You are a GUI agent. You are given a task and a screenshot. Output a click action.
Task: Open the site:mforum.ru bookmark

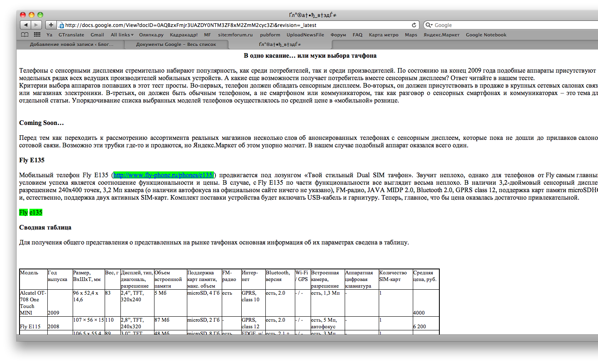(235, 35)
